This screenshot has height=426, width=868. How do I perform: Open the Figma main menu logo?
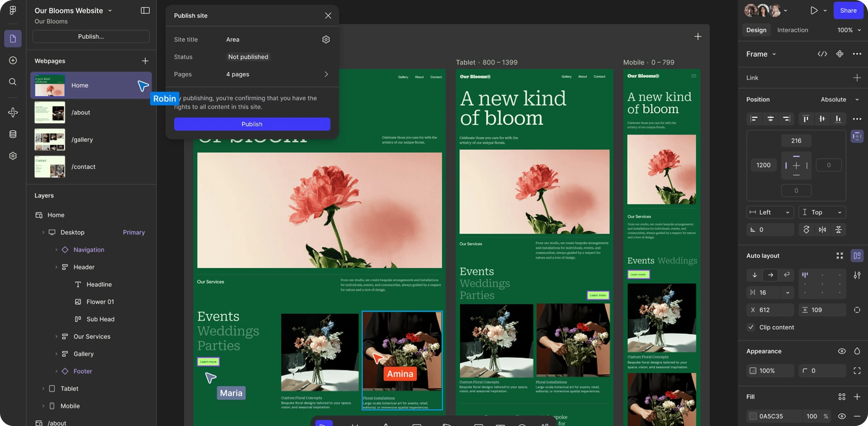coord(12,10)
